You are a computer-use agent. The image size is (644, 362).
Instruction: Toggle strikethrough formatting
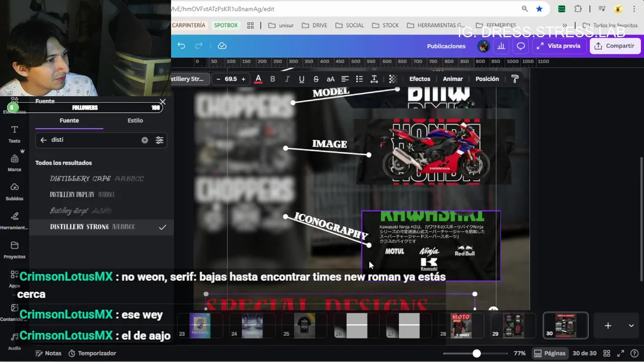point(316,79)
